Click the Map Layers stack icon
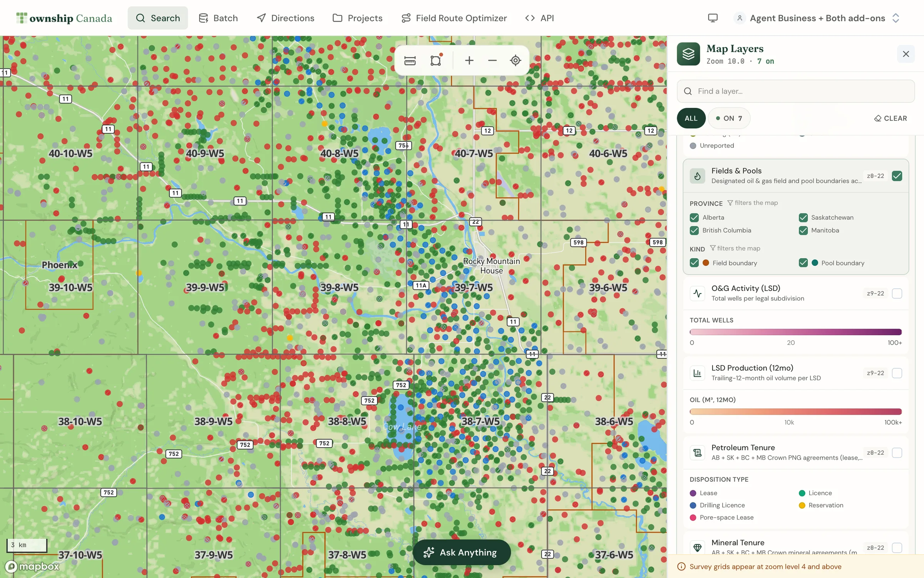 pos(688,54)
